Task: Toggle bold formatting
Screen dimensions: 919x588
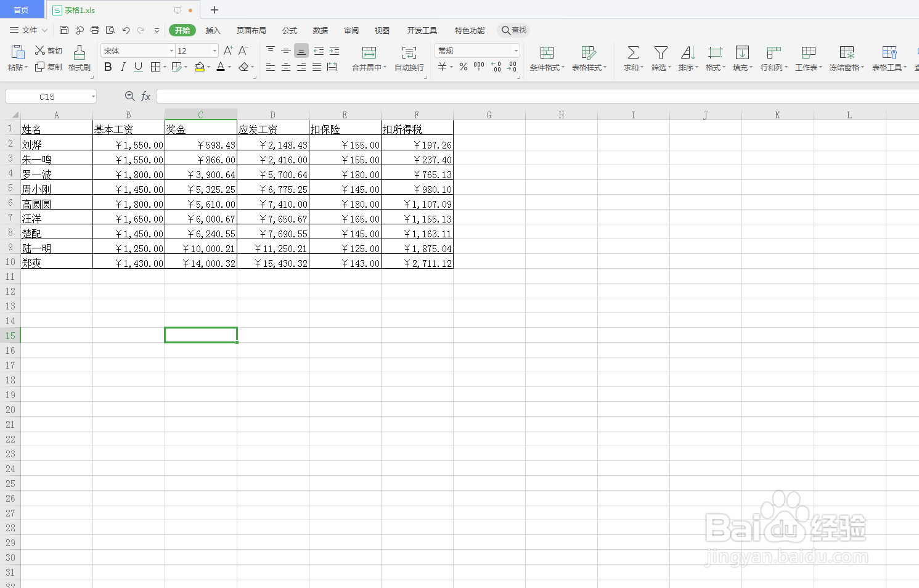Action: [108, 67]
